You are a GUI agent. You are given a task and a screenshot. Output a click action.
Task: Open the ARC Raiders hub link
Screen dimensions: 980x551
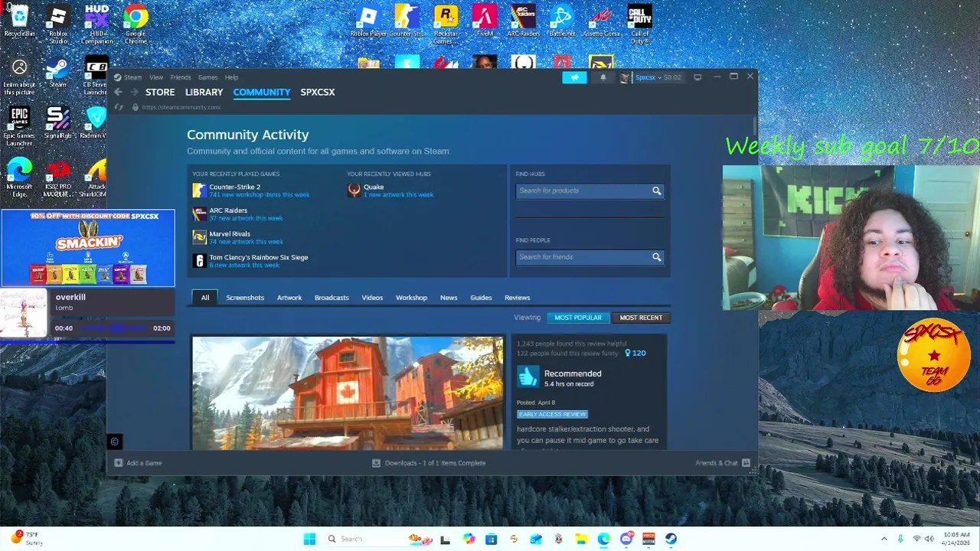228,210
